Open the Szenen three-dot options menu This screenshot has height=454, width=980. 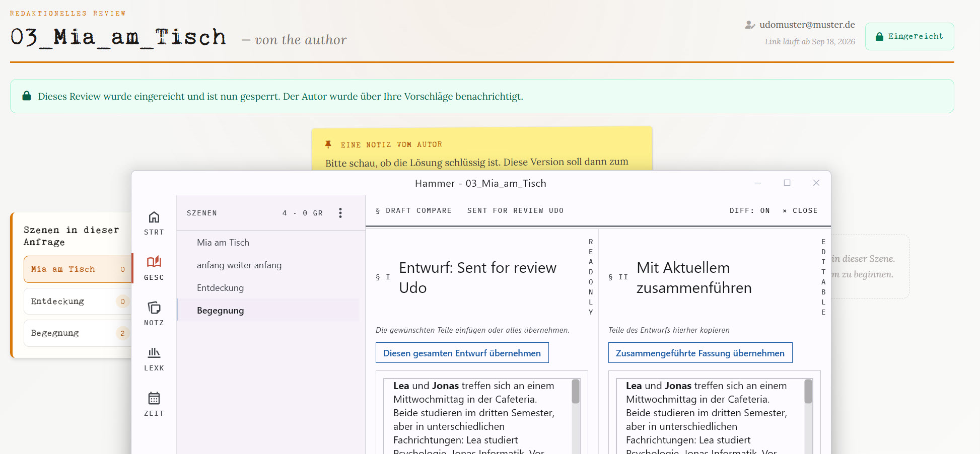tap(340, 213)
